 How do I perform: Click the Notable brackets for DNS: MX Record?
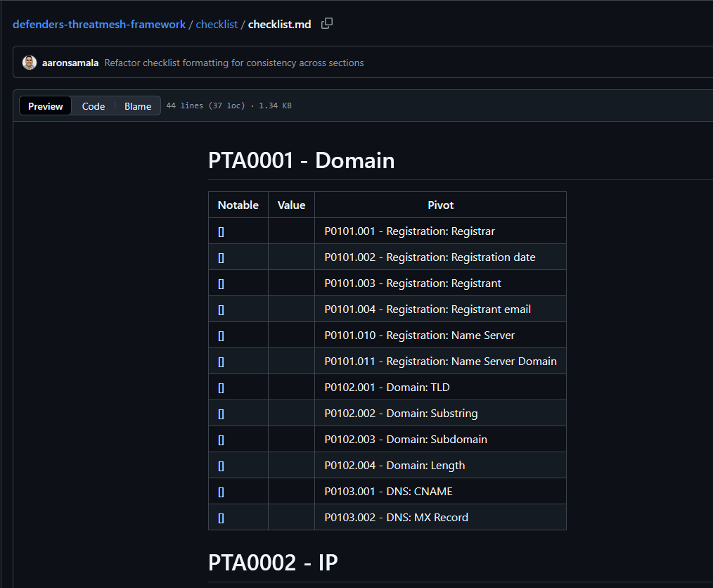(221, 518)
